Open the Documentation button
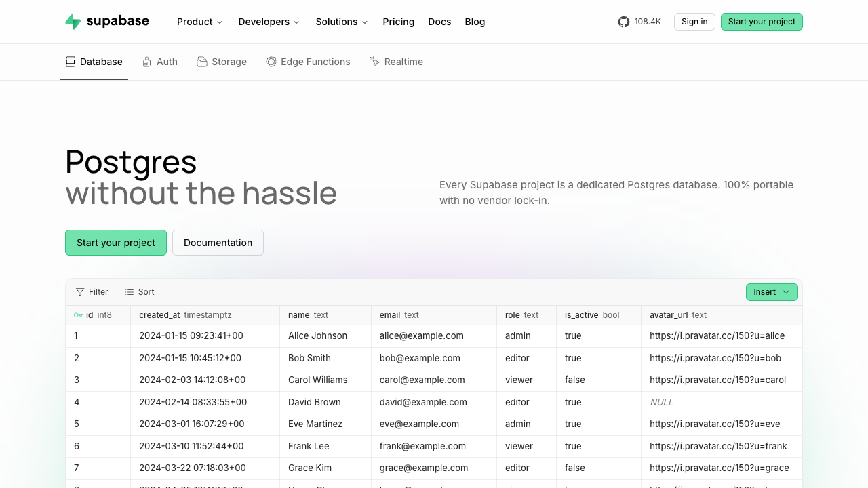This screenshot has width=868, height=488. click(218, 243)
